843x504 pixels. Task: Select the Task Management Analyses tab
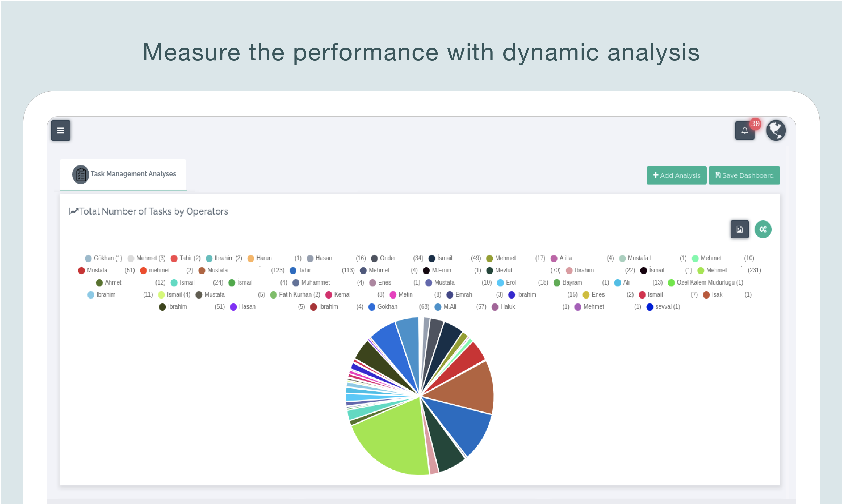[x=133, y=174]
